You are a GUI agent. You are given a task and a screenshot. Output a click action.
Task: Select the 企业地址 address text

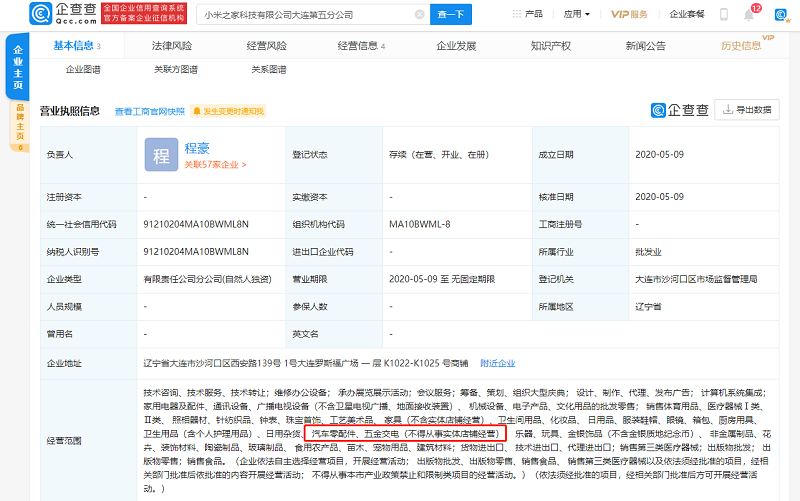306,363
